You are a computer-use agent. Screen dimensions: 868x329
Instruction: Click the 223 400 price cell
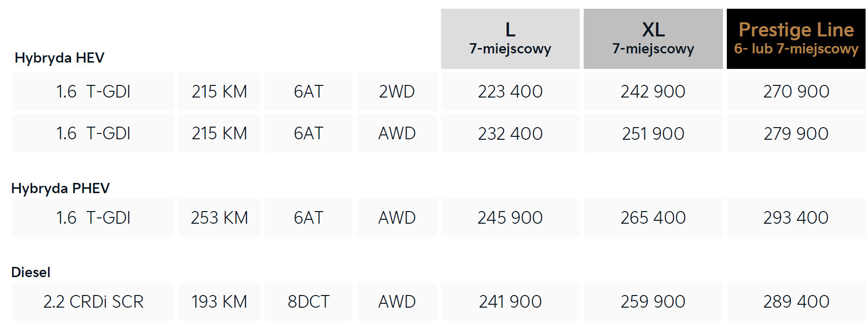(510, 92)
